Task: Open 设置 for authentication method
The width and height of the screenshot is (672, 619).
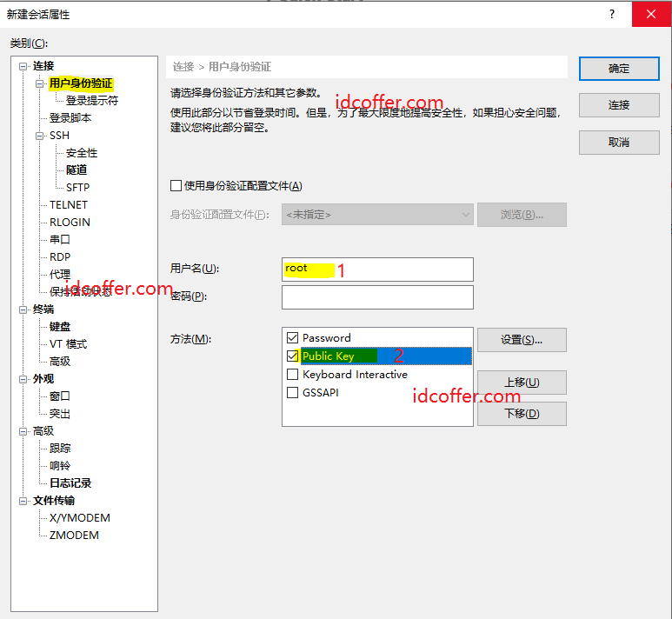Action: coord(522,340)
